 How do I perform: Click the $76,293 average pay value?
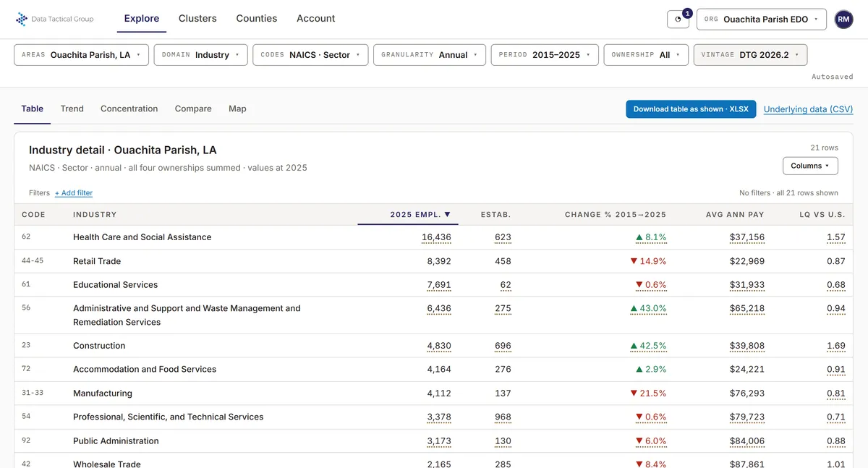tap(747, 393)
